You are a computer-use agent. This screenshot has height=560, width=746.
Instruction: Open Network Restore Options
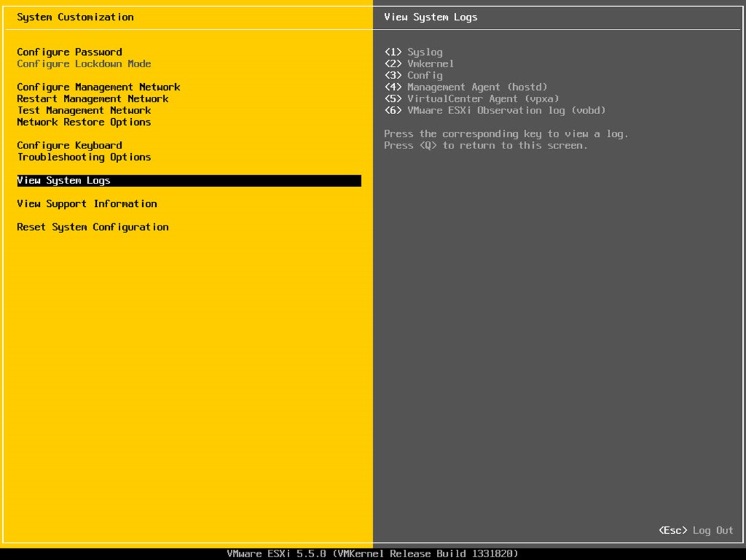[x=84, y=122]
